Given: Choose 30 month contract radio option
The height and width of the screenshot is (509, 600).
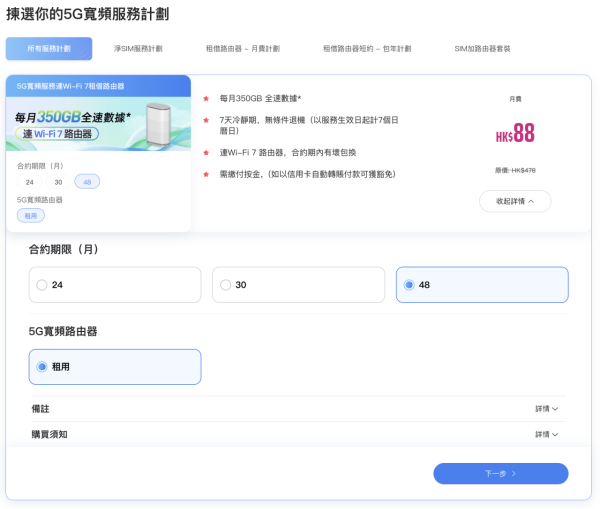Looking at the screenshot, I should point(298,285).
